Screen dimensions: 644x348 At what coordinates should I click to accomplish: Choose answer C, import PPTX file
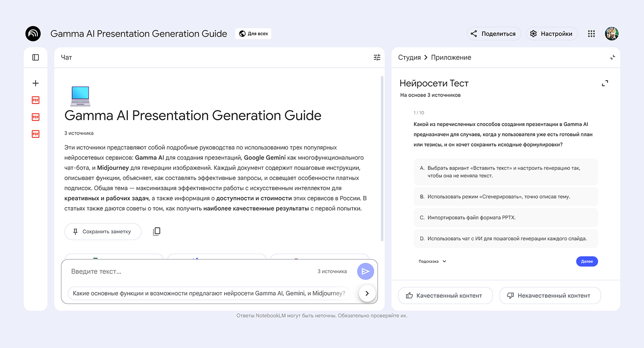click(506, 218)
